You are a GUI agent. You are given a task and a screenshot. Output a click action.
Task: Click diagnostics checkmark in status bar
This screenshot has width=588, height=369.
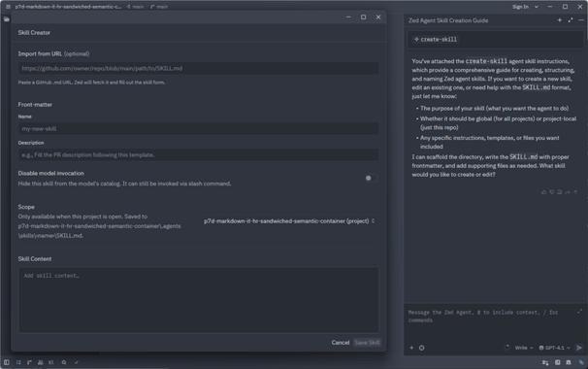77,362
